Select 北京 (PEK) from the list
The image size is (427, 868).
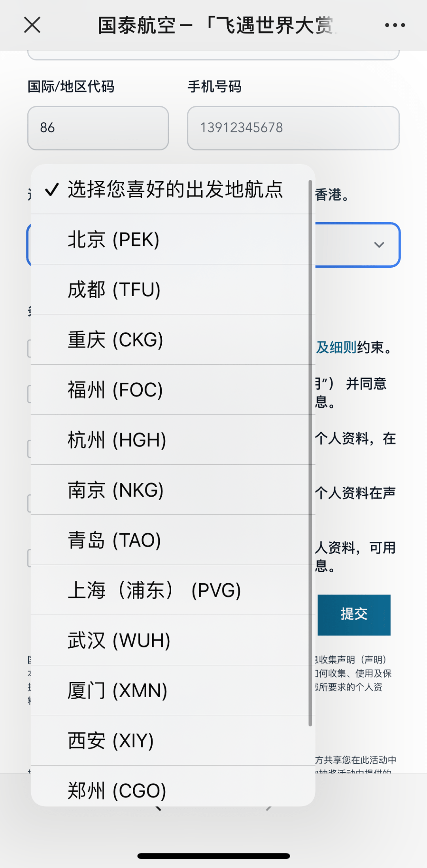[173, 239]
